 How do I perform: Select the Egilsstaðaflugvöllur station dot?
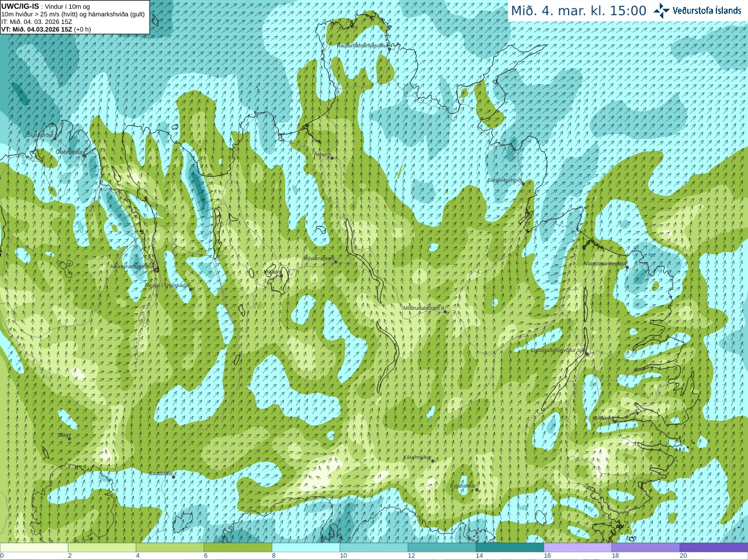pos(587,354)
